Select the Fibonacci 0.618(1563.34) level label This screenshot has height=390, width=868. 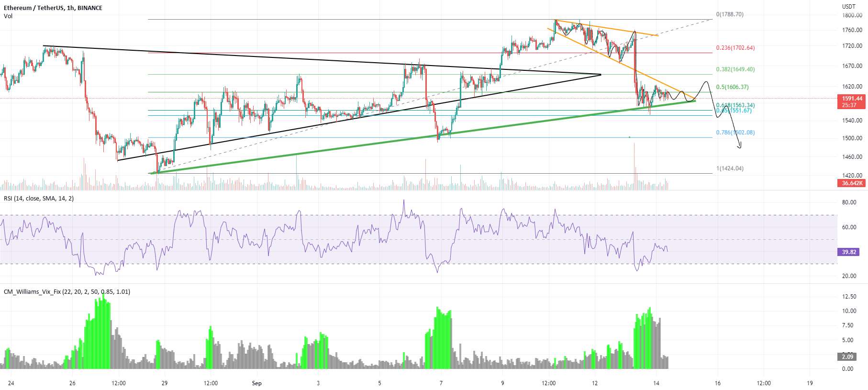point(735,105)
